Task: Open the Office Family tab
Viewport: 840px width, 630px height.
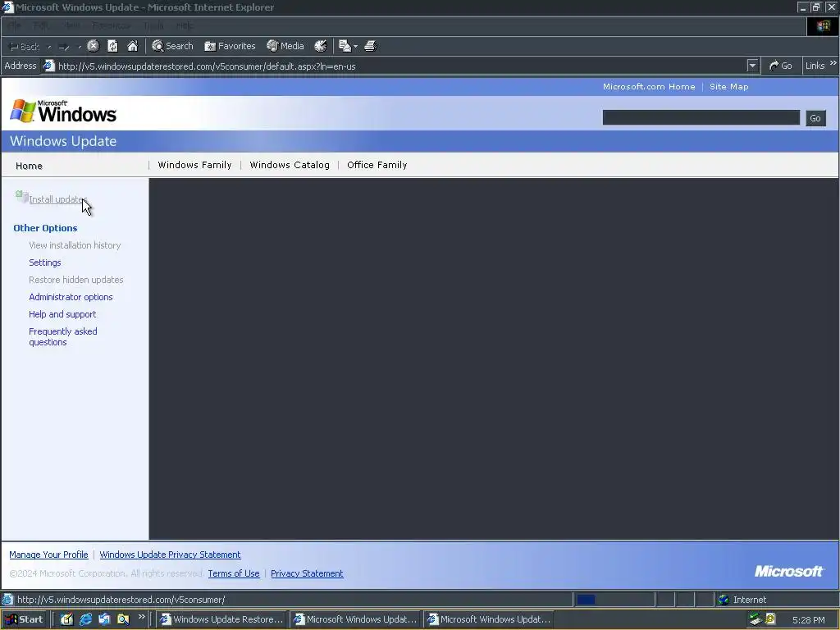Action: pyautogui.click(x=377, y=165)
